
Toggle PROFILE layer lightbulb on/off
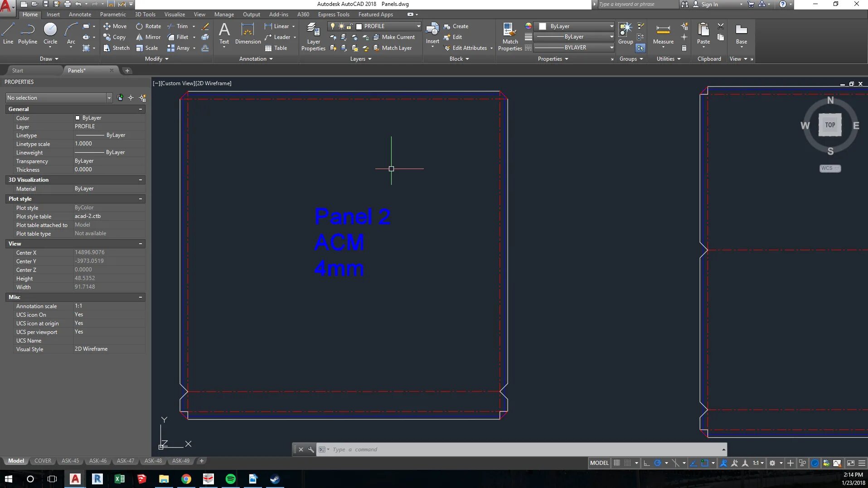click(x=333, y=26)
